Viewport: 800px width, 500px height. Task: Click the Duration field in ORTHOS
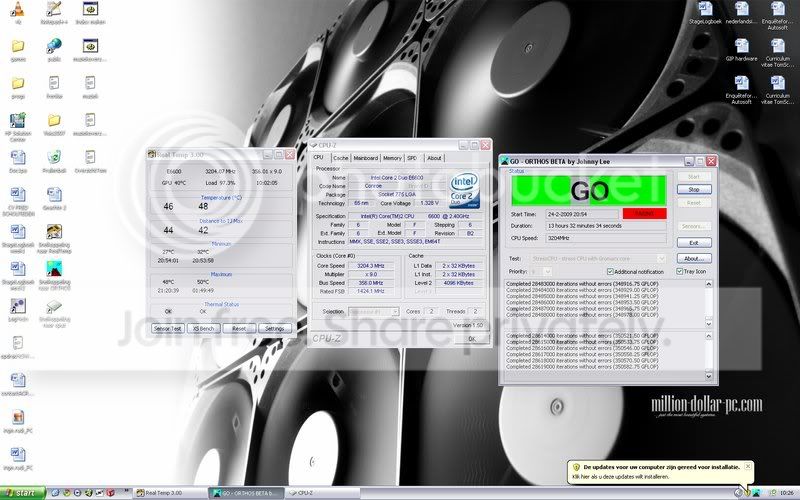(x=606, y=226)
